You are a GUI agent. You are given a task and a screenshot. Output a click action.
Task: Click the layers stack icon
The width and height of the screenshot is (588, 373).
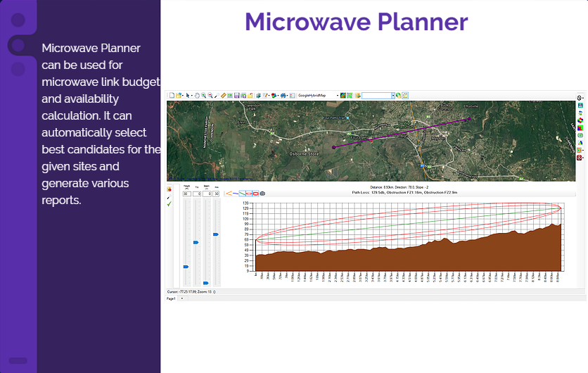pyautogui.click(x=258, y=96)
